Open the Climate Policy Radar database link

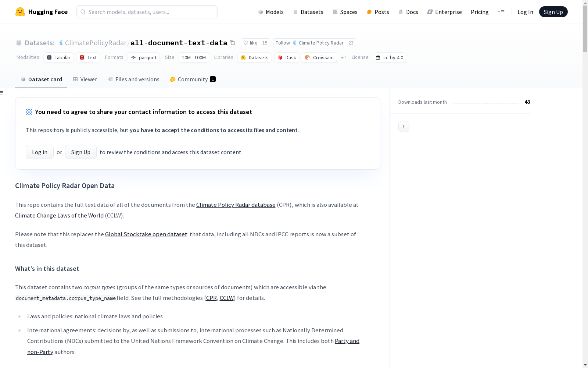(236, 205)
